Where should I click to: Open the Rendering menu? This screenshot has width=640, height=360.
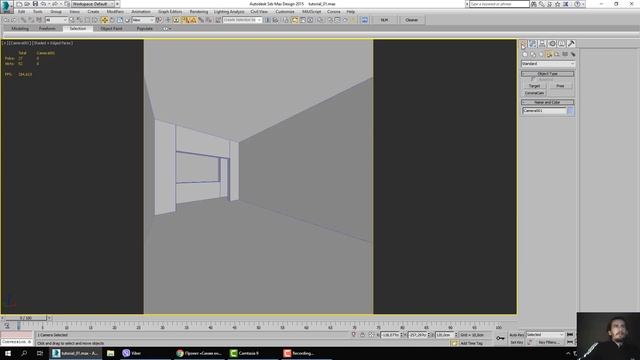[199, 12]
